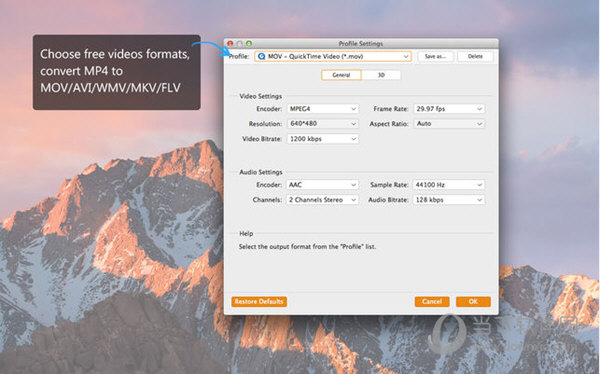
Task: Open the Aspect Ratio Auto dropdown
Action: [449, 124]
